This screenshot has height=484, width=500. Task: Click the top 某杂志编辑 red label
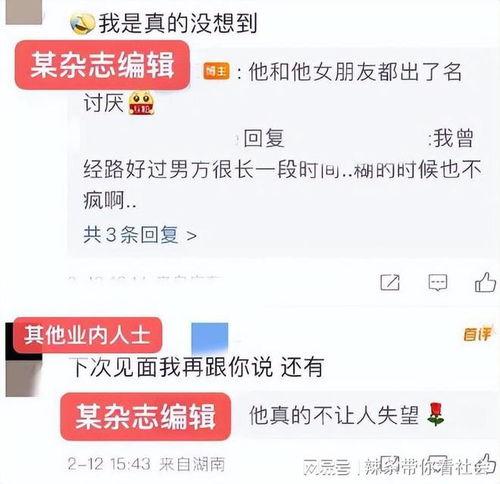(x=102, y=65)
